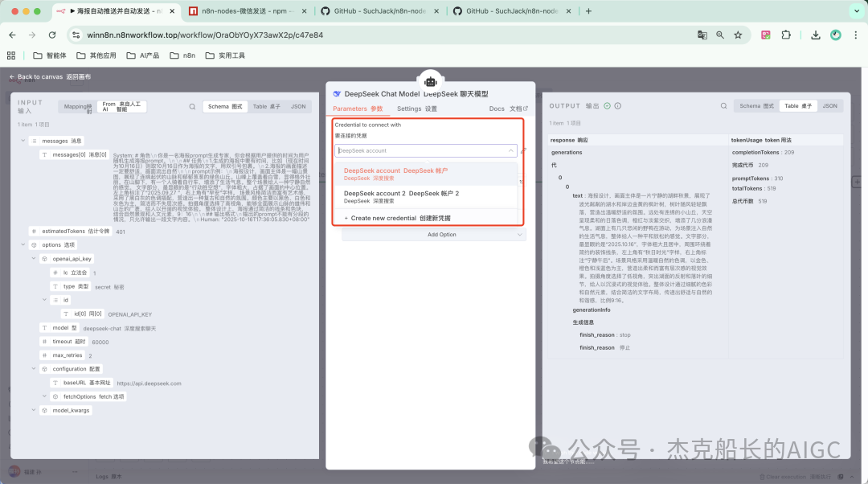The height and width of the screenshot is (484, 868).
Task: Open the site information icon in address bar
Action: click(x=76, y=35)
